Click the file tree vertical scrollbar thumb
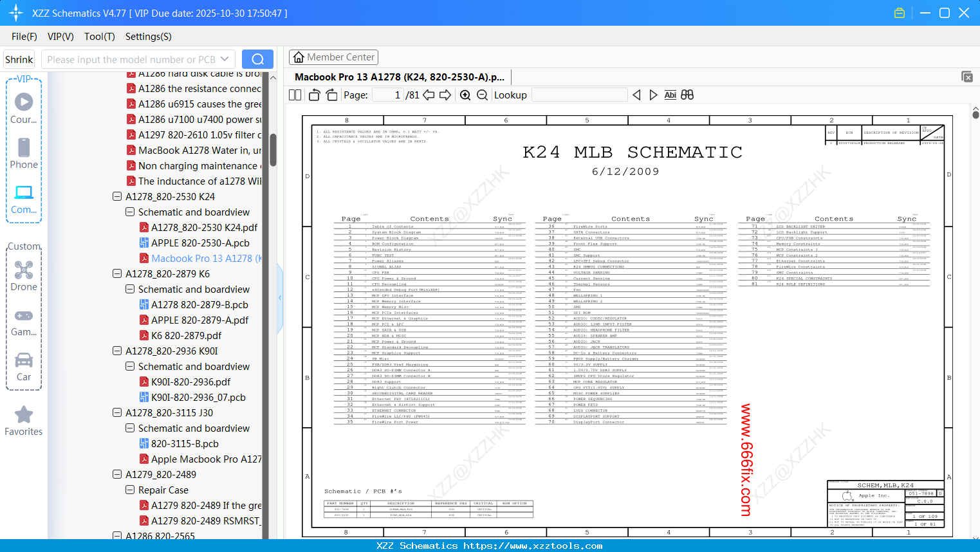This screenshot has height=552, width=980. (x=273, y=150)
